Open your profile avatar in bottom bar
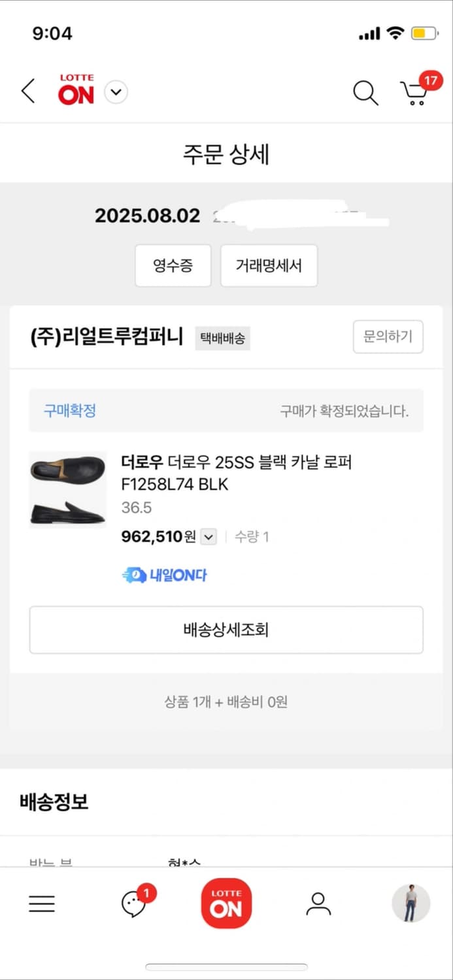Screen dimensions: 453x980 (411, 904)
